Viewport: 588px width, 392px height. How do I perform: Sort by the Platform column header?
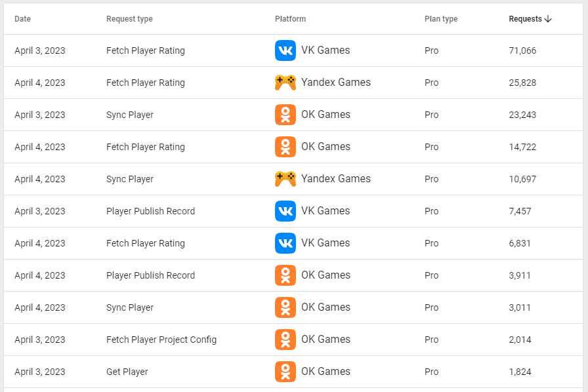point(290,19)
